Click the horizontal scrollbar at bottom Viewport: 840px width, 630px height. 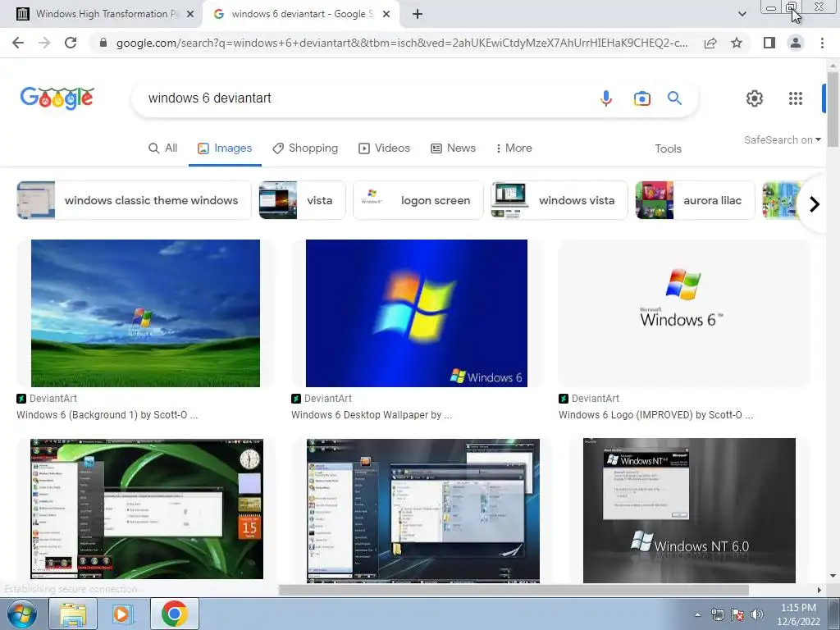click(514, 590)
